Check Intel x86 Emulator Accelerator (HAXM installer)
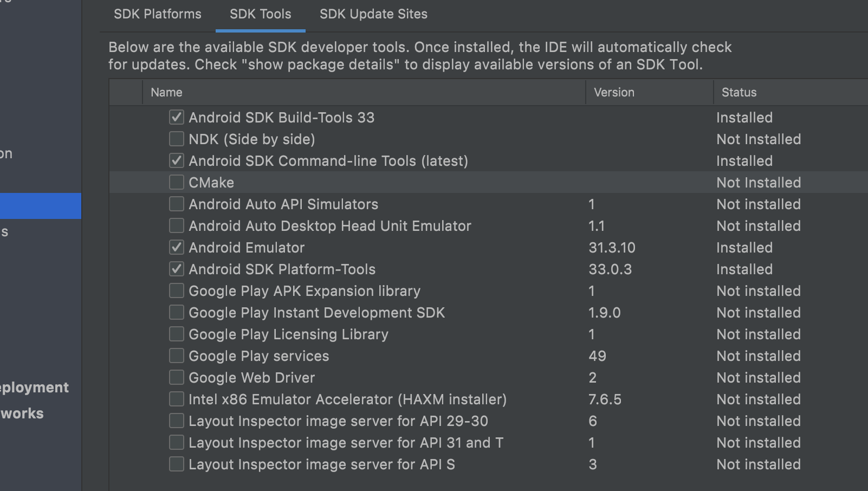Image resolution: width=868 pixels, height=491 pixels. pos(176,399)
